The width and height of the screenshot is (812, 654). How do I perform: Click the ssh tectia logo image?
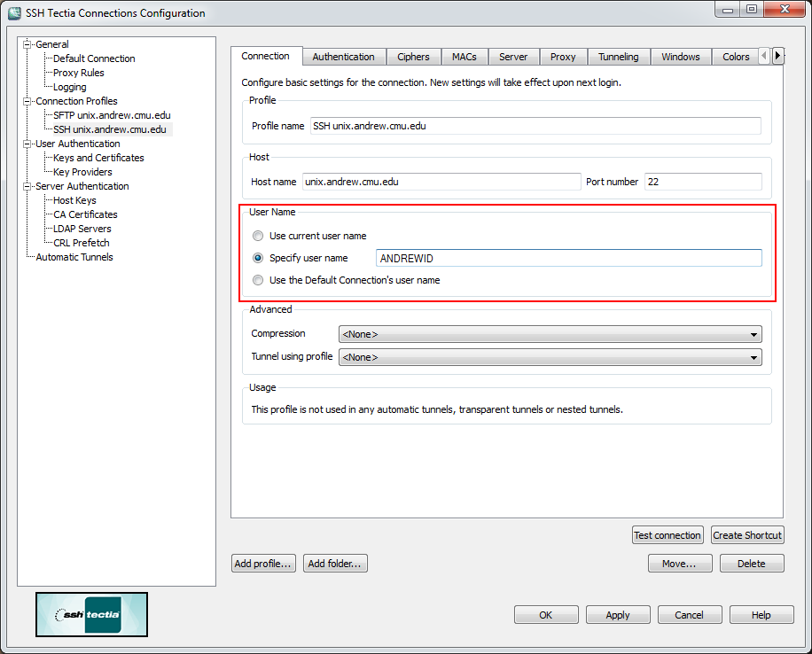pyautogui.click(x=91, y=615)
